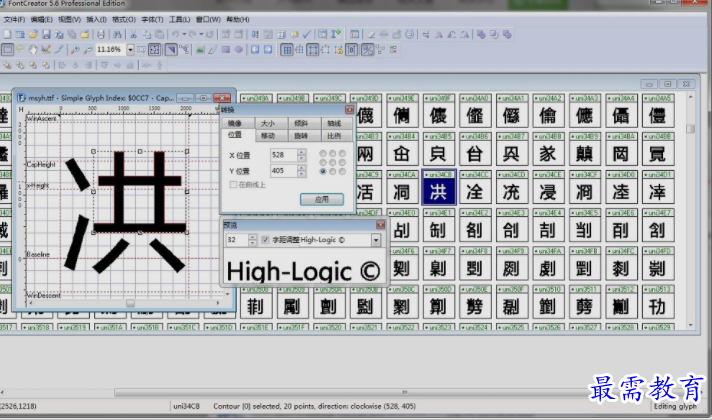Select the rectangle selection tool
The image size is (712, 420).
(x=7, y=49)
